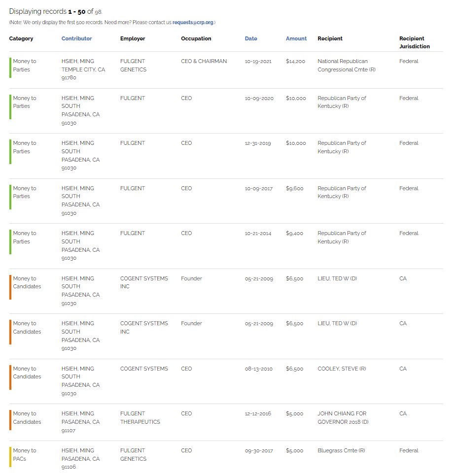Select the CEO & CHAIRMAN occupation cell
This screenshot has width=455, height=476.
click(x=204, y=62)
